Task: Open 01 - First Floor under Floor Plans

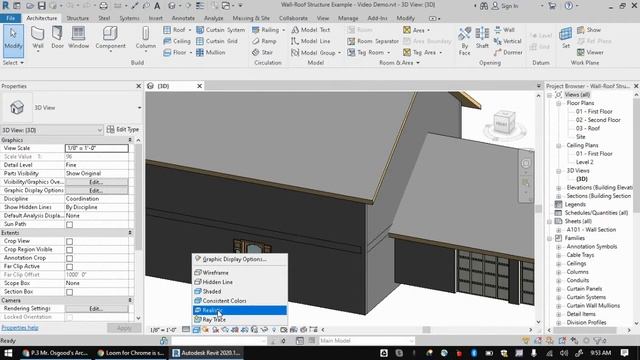Action: click(x=594, y=111)
